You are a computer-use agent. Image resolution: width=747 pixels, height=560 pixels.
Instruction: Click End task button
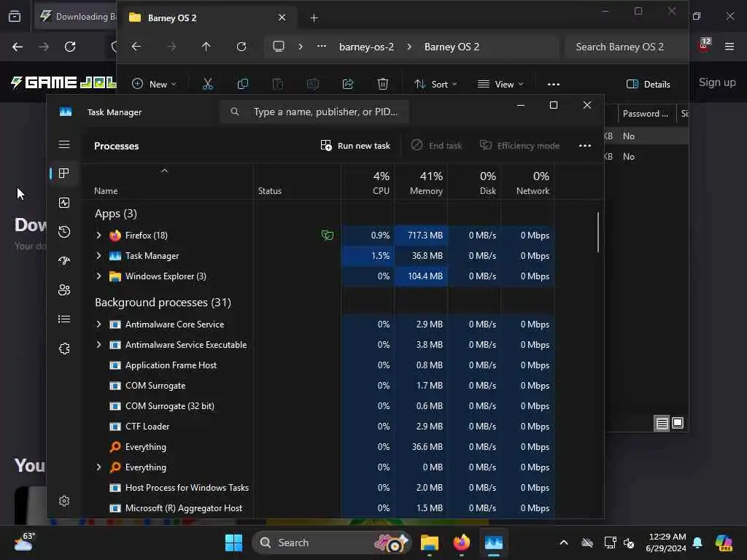[x=436, y=146]
